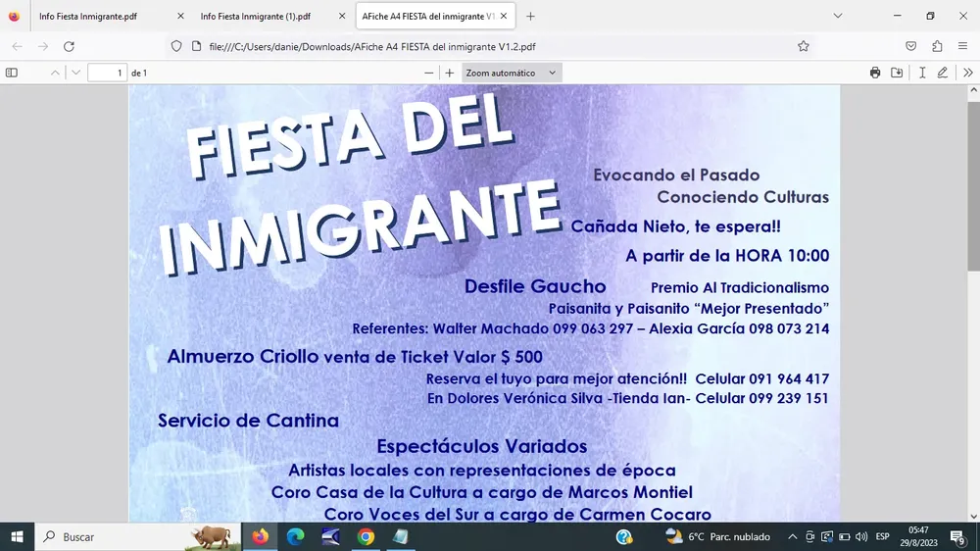Show hidden system tray icons
This screenshot has width=980, height=551.
click(793, 536)
